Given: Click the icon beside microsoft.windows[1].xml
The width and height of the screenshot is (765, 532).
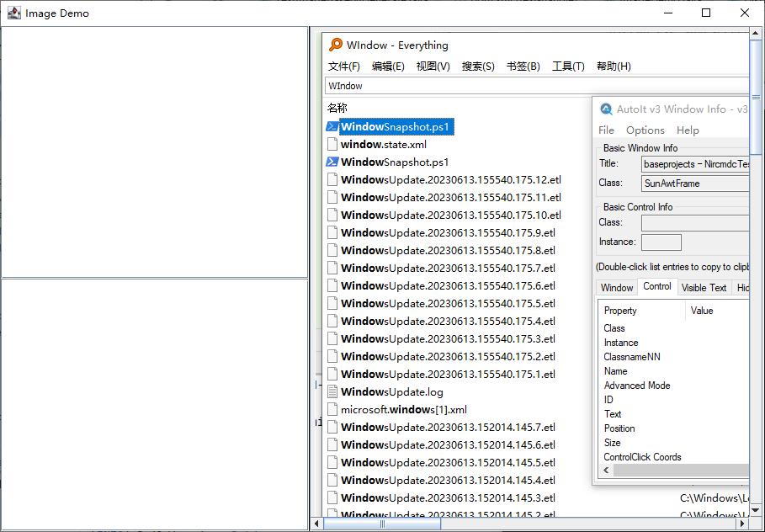Looking at the screenshot, I should [332, 409].
